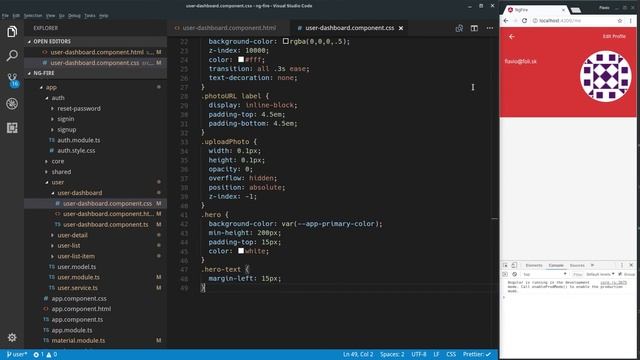Click the Edit Profile button
The height and width of the screenshot is (360, 640).
(614, 36)
